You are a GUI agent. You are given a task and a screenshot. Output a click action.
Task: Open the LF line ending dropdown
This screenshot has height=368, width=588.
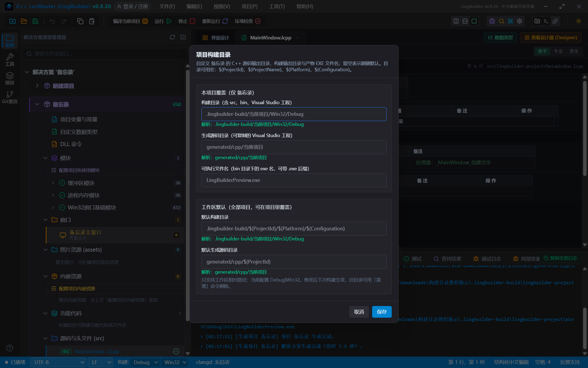point(100,362)
